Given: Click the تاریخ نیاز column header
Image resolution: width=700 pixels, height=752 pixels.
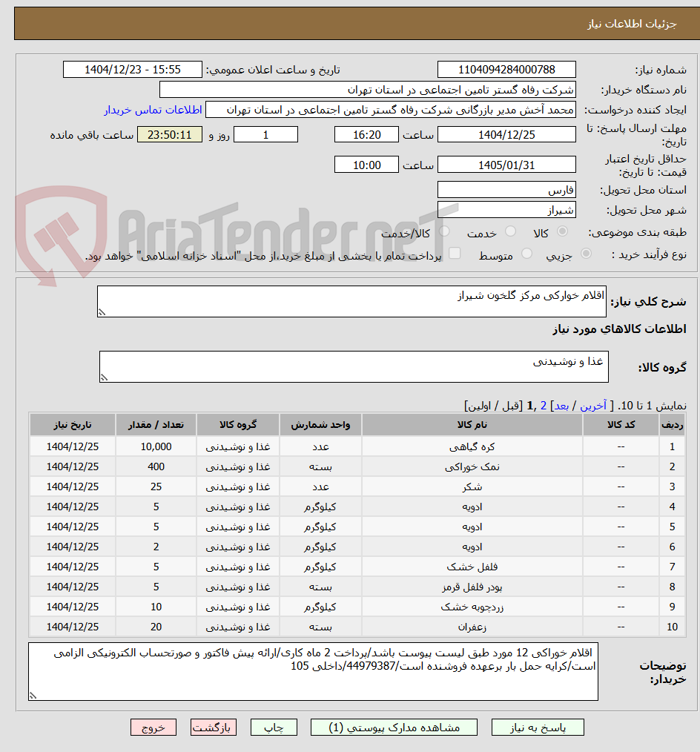Looking at the screenshot, I should [73, 425].
